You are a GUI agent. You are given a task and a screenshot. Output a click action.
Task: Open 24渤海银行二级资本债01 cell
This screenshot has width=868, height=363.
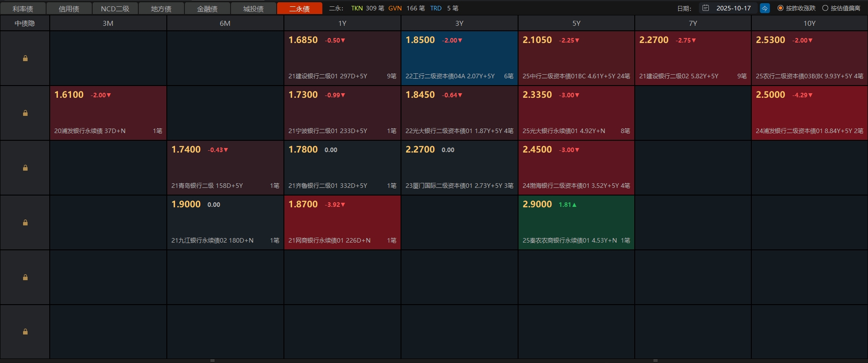tap(576, 168)
